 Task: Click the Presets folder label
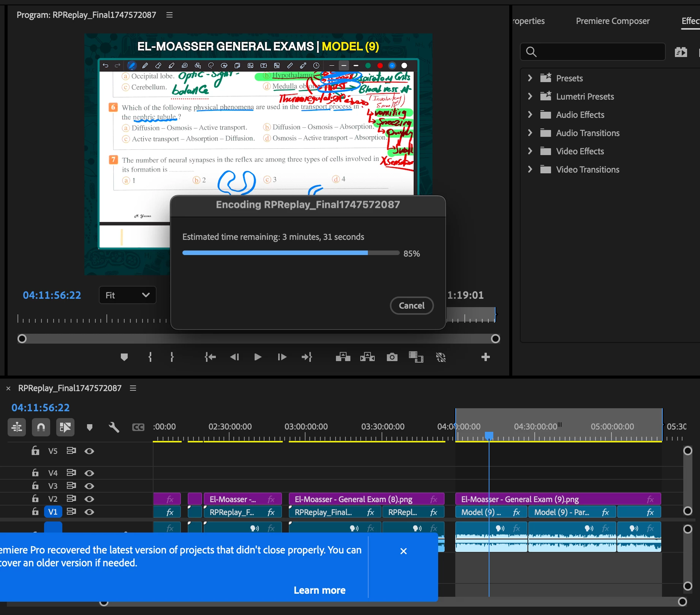pos(569,78)
